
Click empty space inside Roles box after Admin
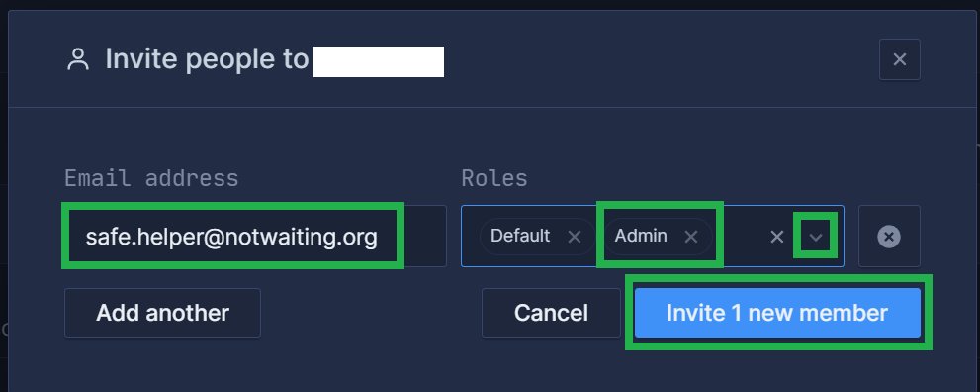pyautogui.click(x=741, y=237)
